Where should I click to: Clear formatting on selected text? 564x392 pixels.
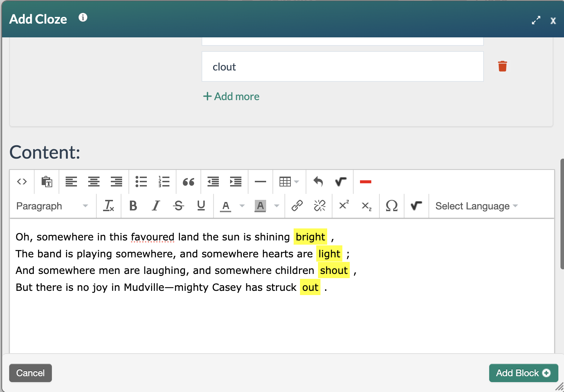pos(109,206)
